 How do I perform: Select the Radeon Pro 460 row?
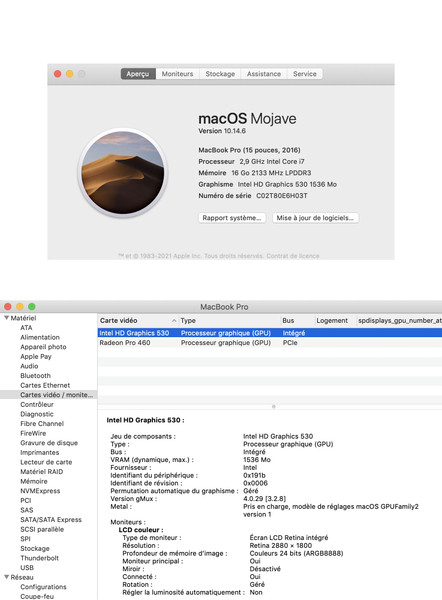(270, 343)
